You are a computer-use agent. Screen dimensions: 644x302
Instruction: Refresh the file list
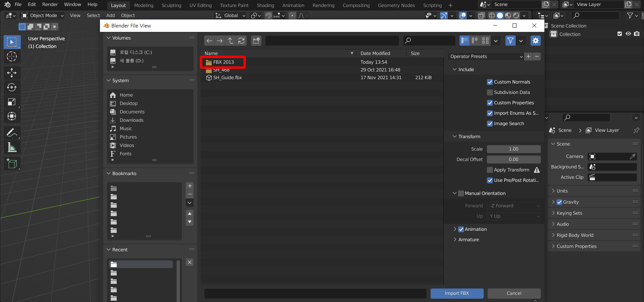click(241, 41)
